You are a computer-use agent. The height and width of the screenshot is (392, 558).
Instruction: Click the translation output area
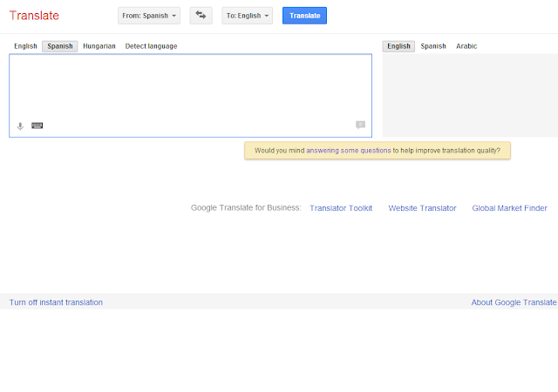[470, 95]
